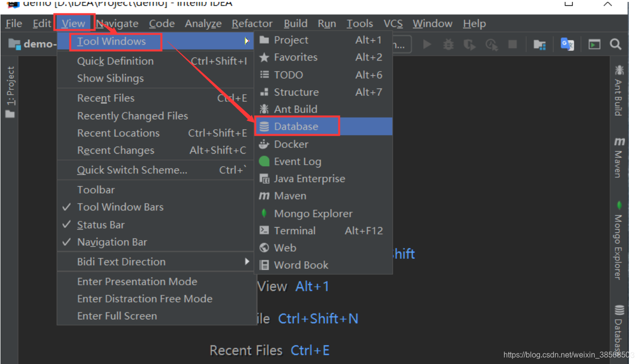Screen dimensions: 639x364
Task: Open the File menu
Action: tap(13, 24)
